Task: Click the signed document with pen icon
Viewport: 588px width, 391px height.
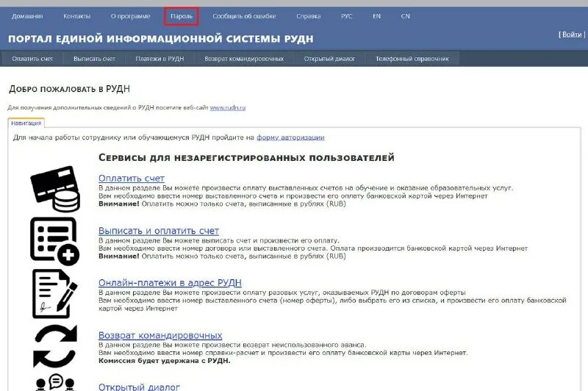Action: point(54,293)
